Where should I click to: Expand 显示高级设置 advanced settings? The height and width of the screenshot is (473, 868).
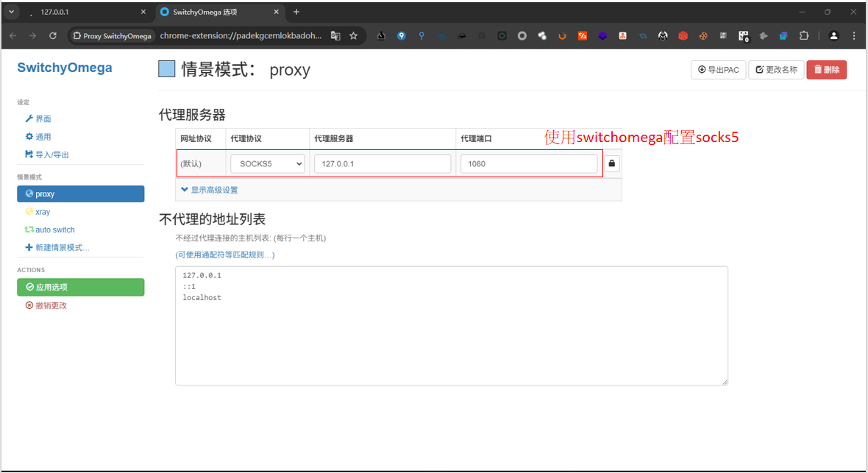pyautogui.click(x=209, y=190)
